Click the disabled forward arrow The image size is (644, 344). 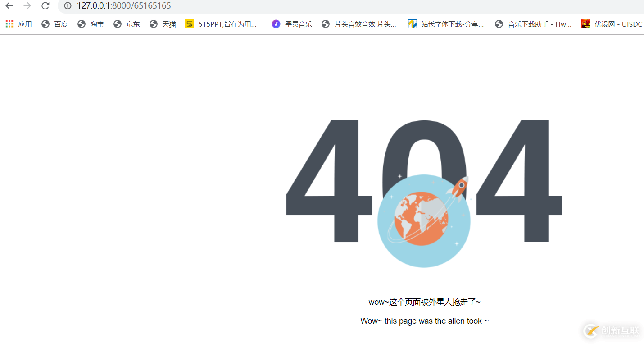[x=27, y=6]
